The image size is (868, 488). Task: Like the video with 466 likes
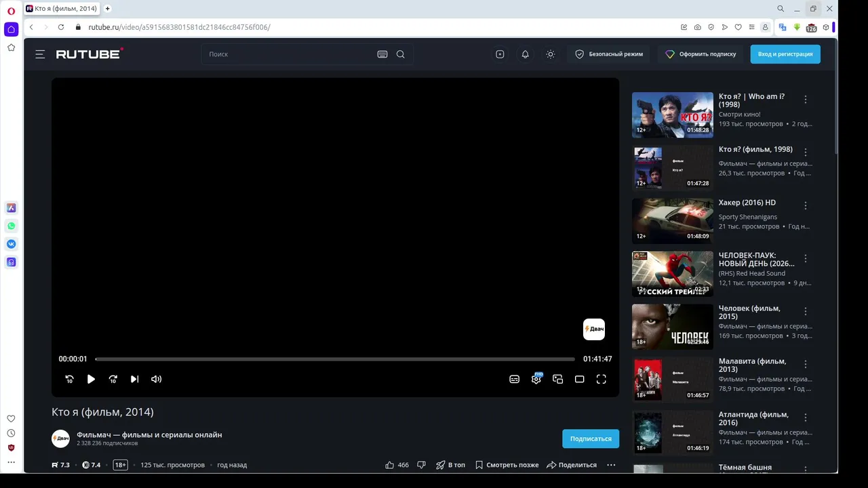point(397,465)
